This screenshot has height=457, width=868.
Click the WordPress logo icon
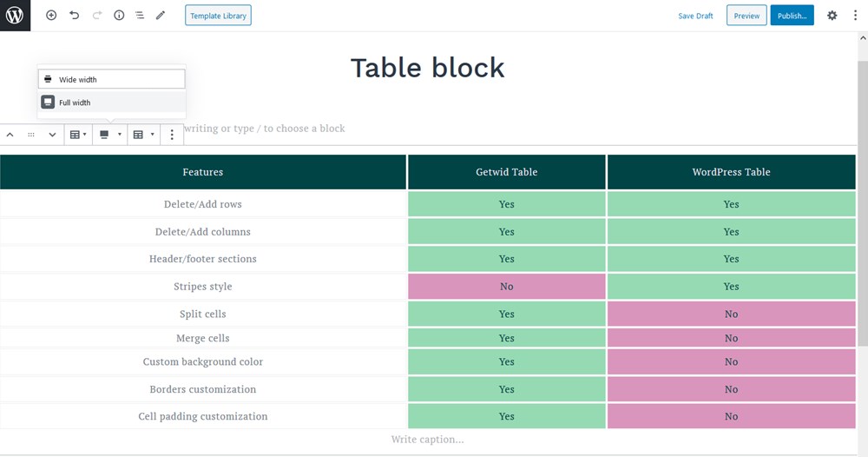pyautogui.click(x=15, y=16)
